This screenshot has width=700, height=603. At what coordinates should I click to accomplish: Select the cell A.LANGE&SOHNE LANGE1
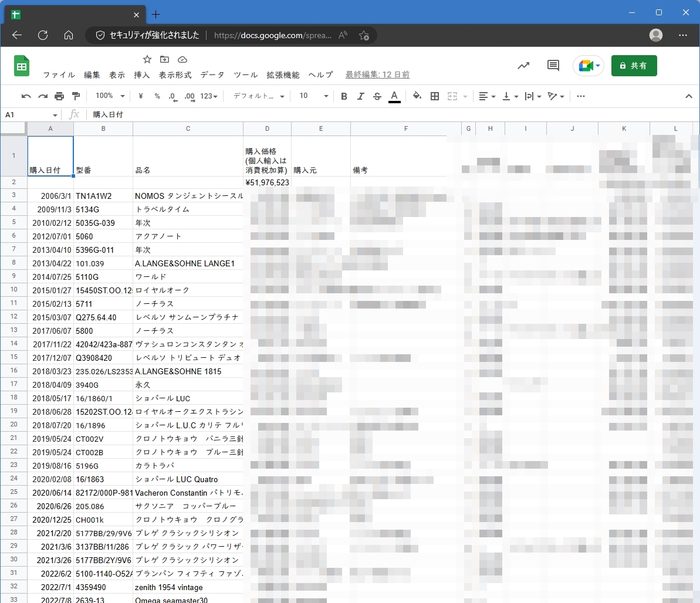click(188, 263)
